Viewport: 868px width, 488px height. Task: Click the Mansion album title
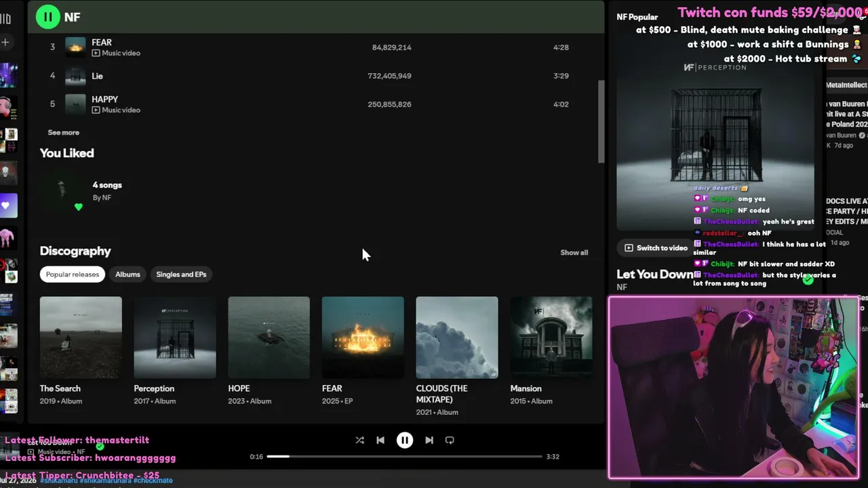pyautogui.click(x=526, y=388)
